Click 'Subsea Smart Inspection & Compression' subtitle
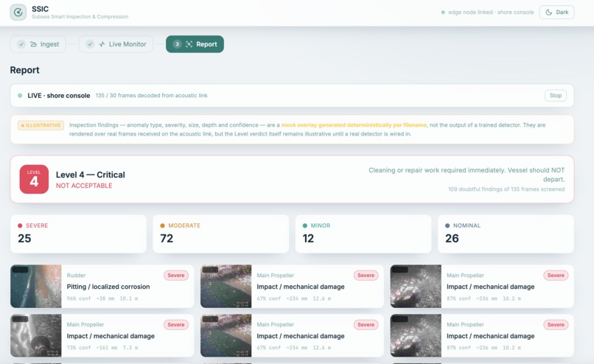Viewport: 594px width, 364px height. tap(80, 17)
